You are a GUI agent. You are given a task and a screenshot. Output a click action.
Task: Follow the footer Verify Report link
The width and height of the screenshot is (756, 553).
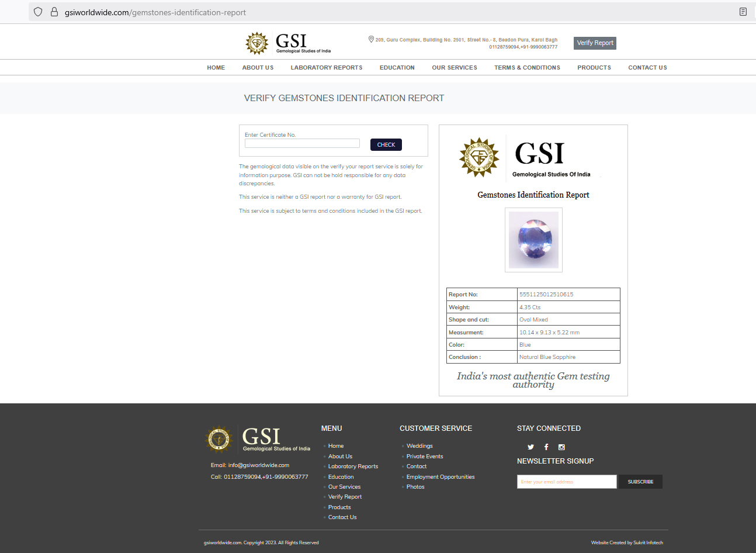pyautogui.click(x=345, y=497)
